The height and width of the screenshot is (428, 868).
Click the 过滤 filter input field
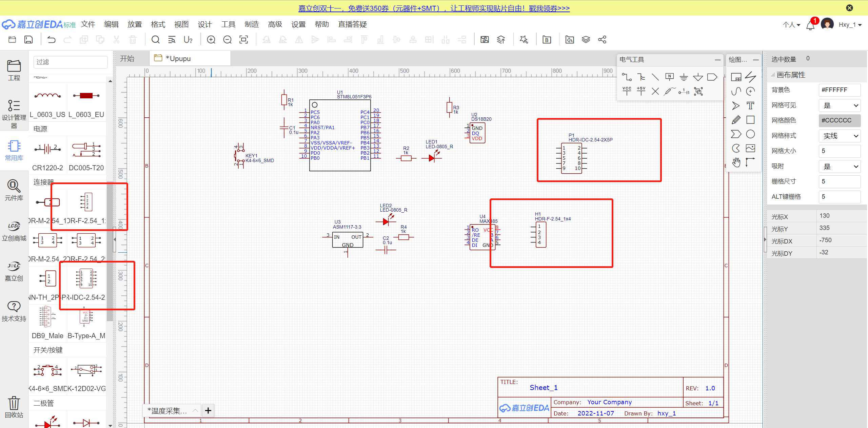pyautogui.click(x=71, y=62)
